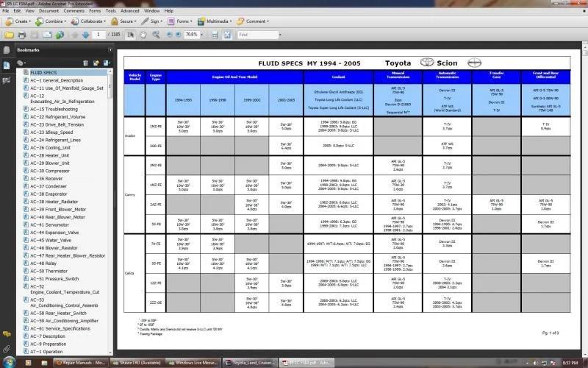The width and height of the screenshot is (588, 368).
Task: Open bookmark AC-22 Refrigerant_Volume
Action: point(58,117)
